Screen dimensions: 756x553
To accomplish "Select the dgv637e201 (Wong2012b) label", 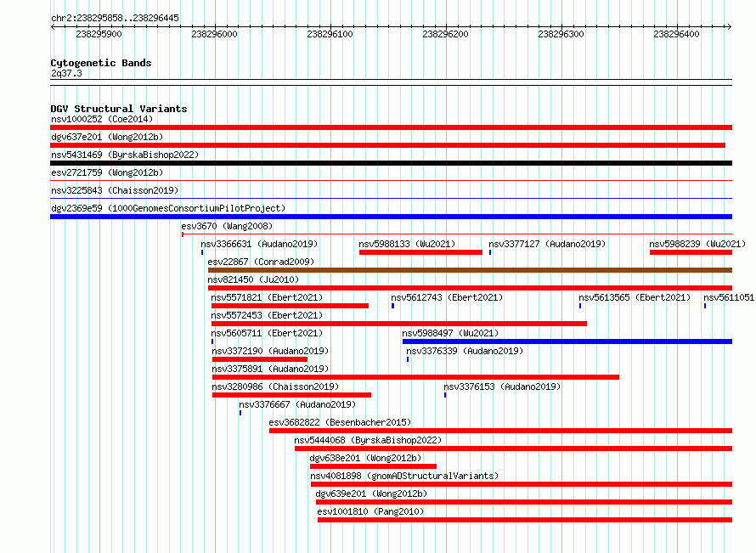I will [x=107, y=137].
